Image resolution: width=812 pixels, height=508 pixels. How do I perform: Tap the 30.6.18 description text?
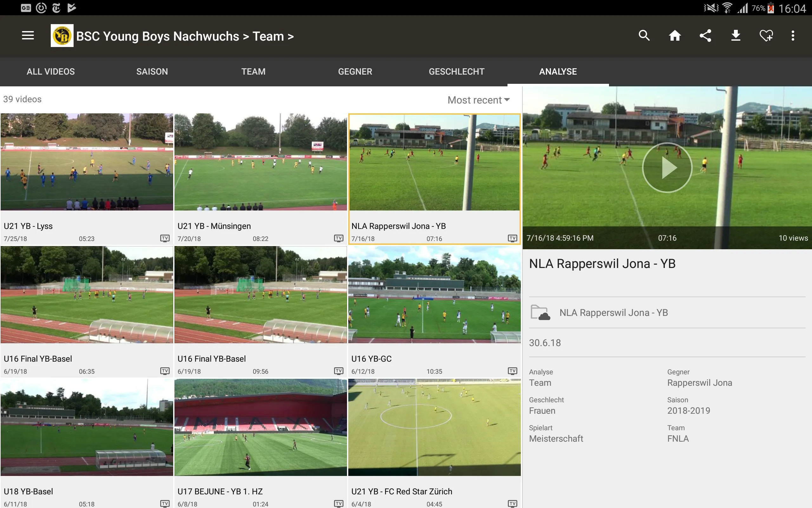(545, 343)
